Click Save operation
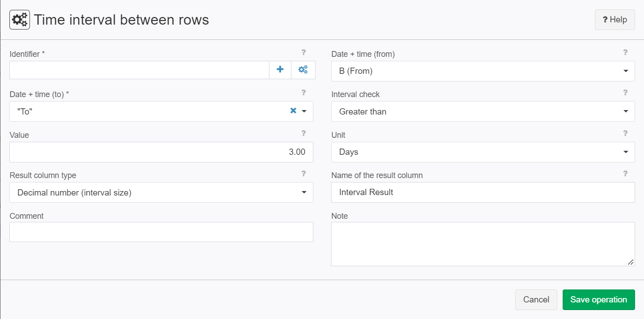The height and width of the screenshot is (319, 644). 598,300
